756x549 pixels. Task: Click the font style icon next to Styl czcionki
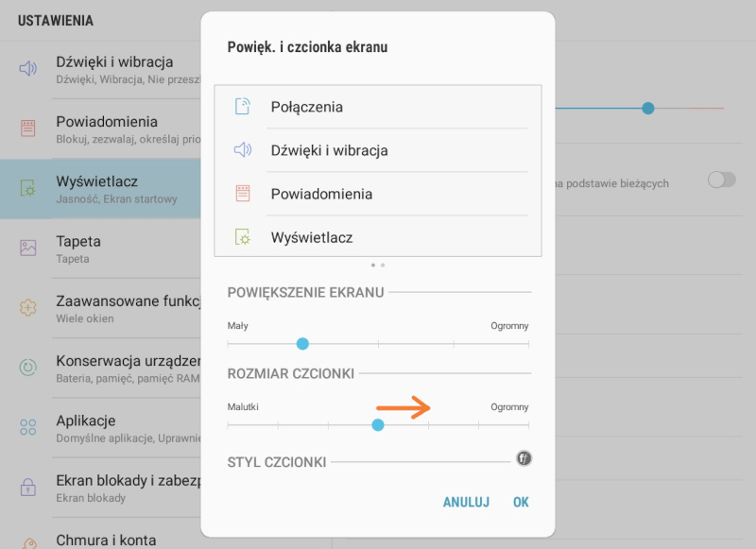(524, 459)
